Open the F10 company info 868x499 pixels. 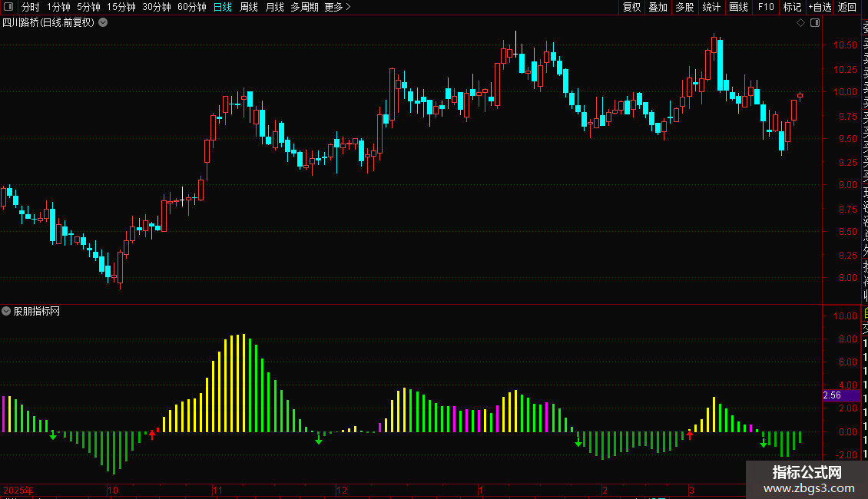click(766, 7)
